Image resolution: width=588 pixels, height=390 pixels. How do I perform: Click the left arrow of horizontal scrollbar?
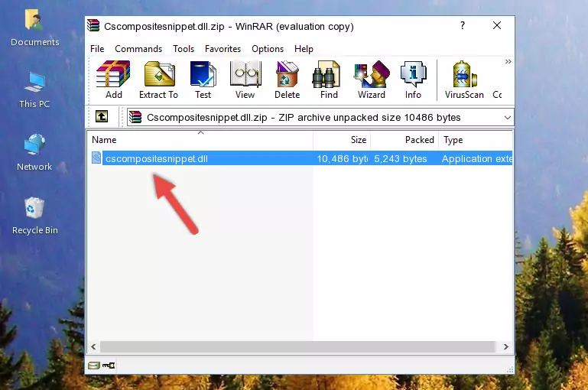tap(93, 347)
